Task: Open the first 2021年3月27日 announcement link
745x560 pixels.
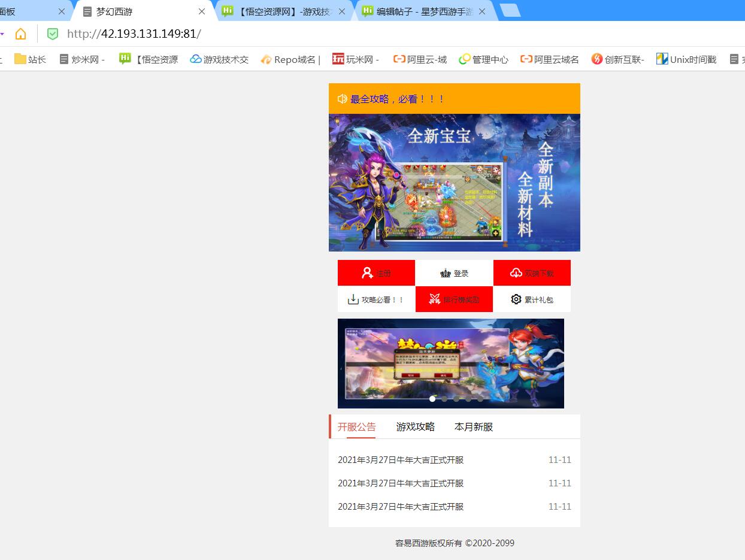Action: point(401,460)
